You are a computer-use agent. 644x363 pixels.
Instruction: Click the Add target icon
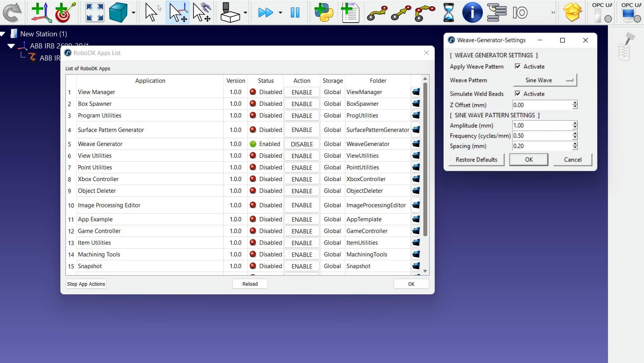(65, 12)
